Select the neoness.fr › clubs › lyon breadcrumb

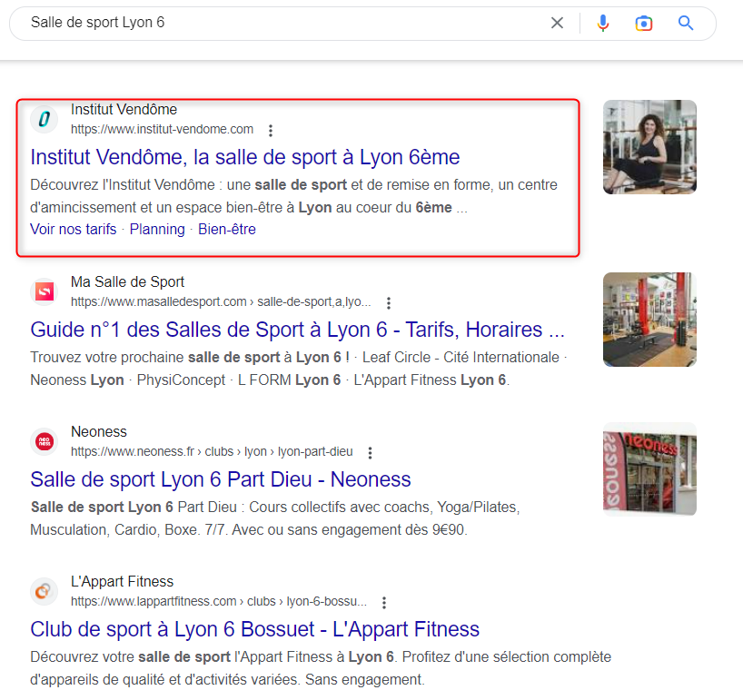click(212, 452)
